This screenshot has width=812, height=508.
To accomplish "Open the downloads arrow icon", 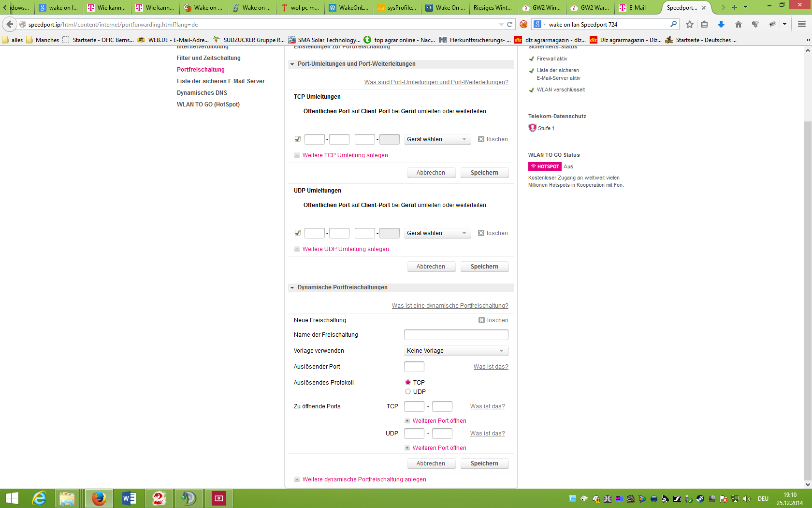I will 721,24.
